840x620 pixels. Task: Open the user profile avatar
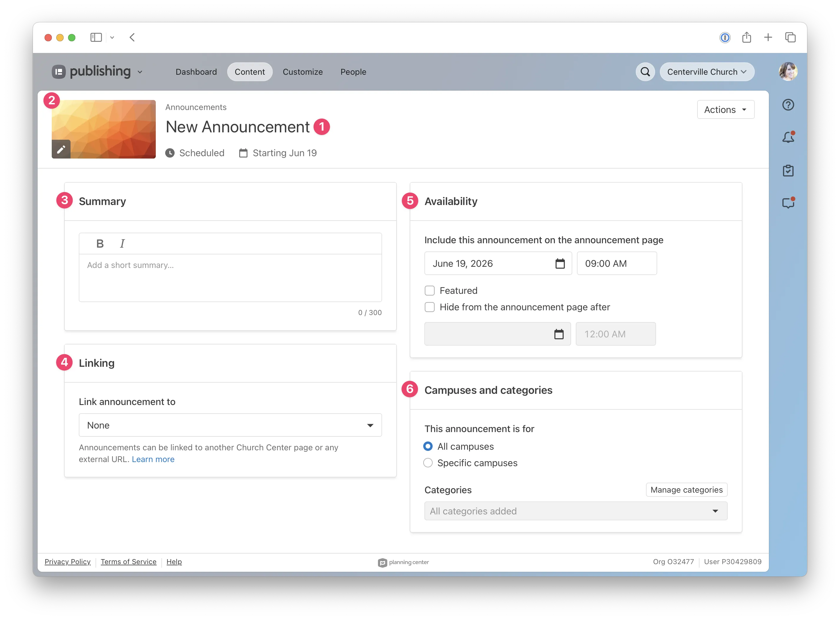point(788,72)
